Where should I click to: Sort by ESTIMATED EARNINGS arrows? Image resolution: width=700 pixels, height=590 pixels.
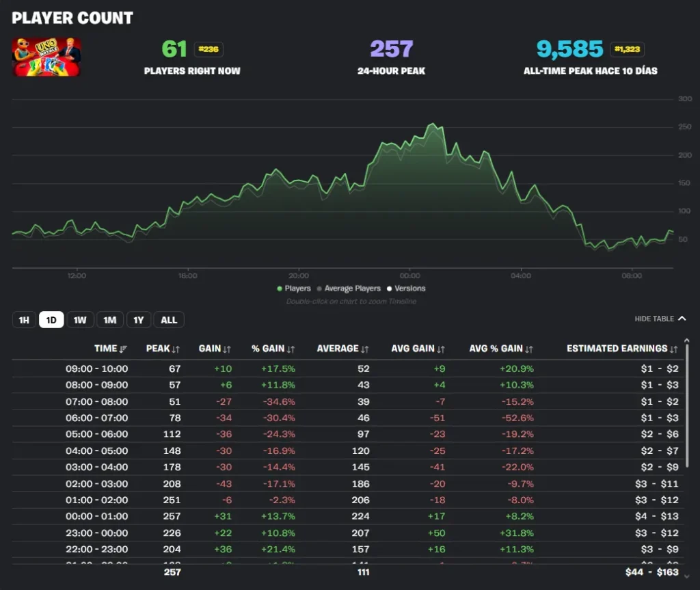click(673, 349)
